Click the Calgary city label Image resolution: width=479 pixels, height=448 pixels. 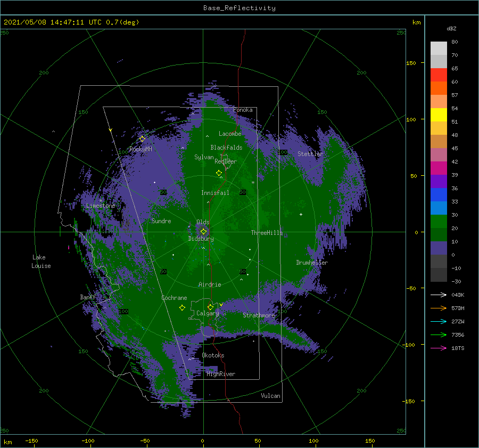coord(208,313)
